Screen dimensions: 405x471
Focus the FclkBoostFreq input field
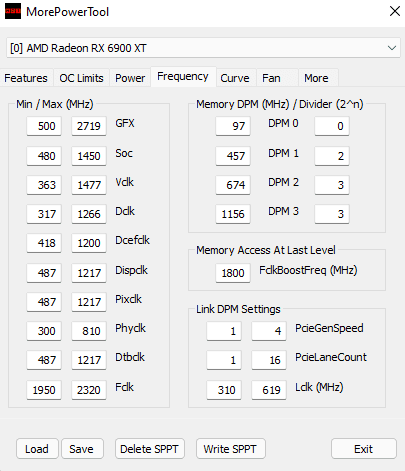[x=233, y=273]
